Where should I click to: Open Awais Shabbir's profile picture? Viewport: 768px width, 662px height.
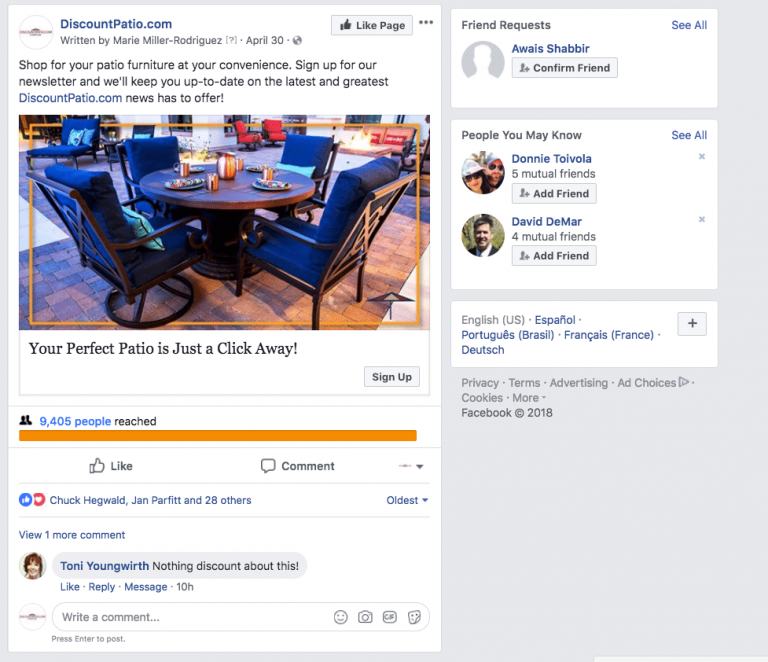[482, 61]
